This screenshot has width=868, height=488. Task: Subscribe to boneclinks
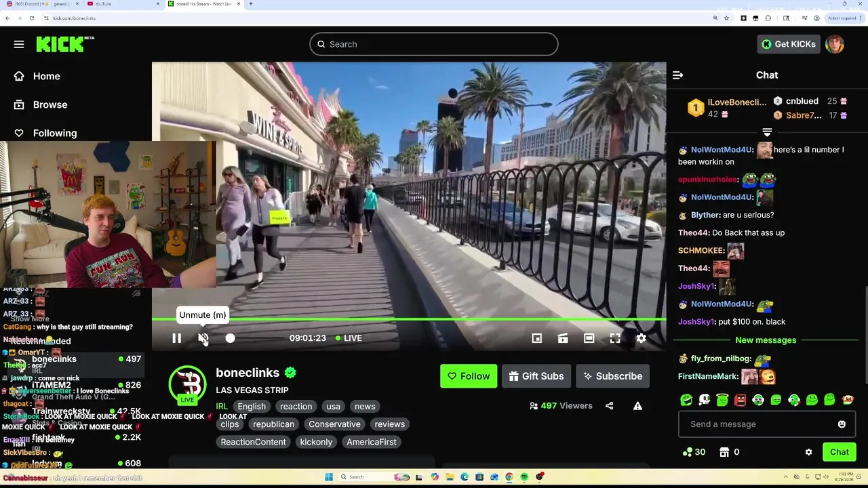pos(613,376)
